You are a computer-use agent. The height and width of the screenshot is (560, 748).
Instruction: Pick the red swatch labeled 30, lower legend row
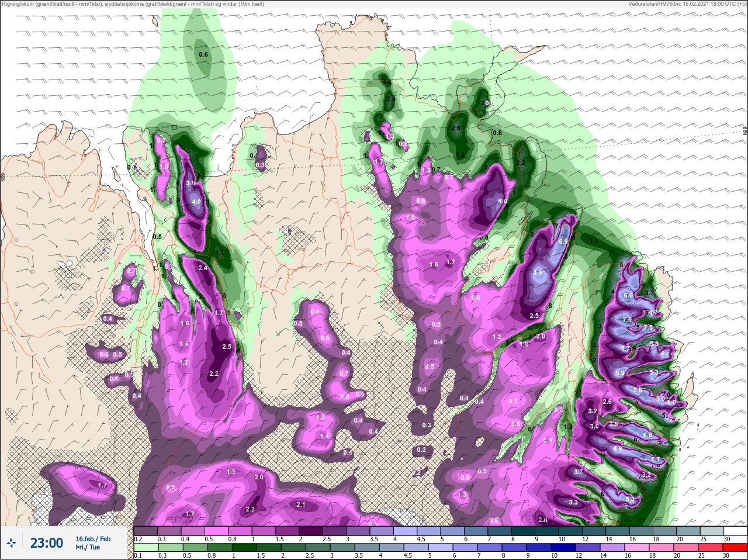coord(735,548)
